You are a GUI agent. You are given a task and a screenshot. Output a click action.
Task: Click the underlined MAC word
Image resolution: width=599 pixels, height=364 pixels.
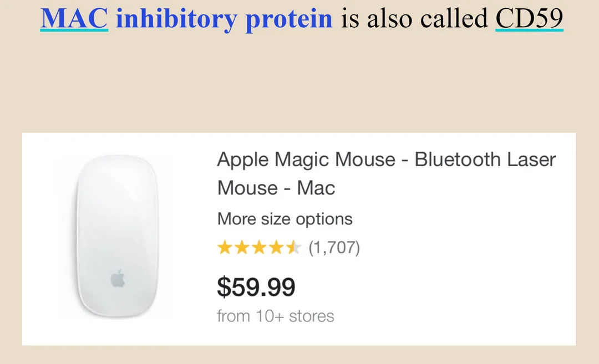pyautogui.click(x=74, y=18)
